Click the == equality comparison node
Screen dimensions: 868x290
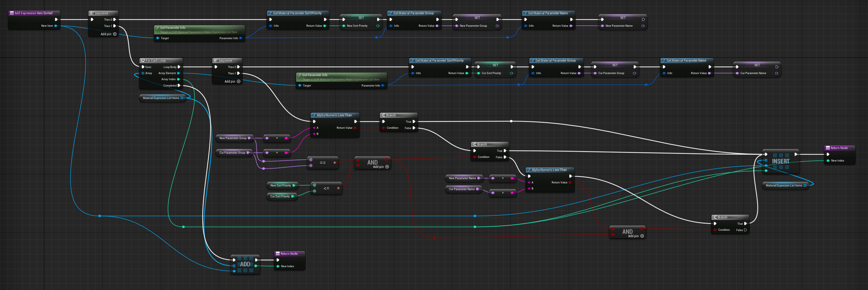coord(322,162)
